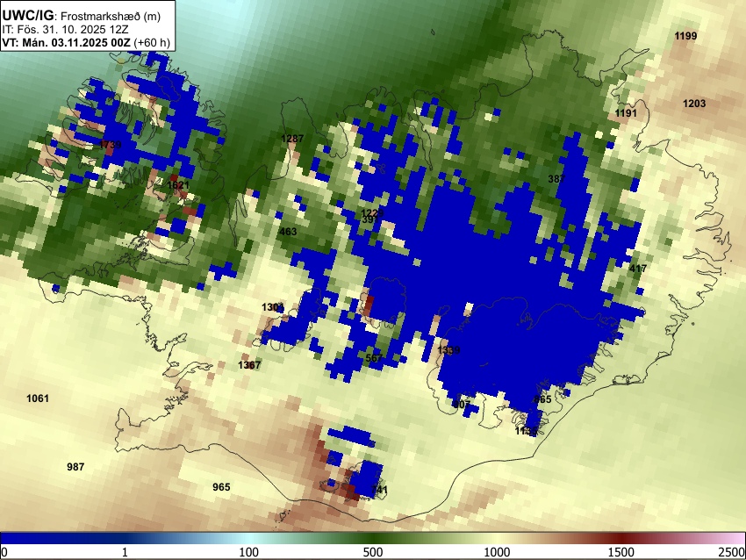Click the map value 741

(x=379, y=490)
